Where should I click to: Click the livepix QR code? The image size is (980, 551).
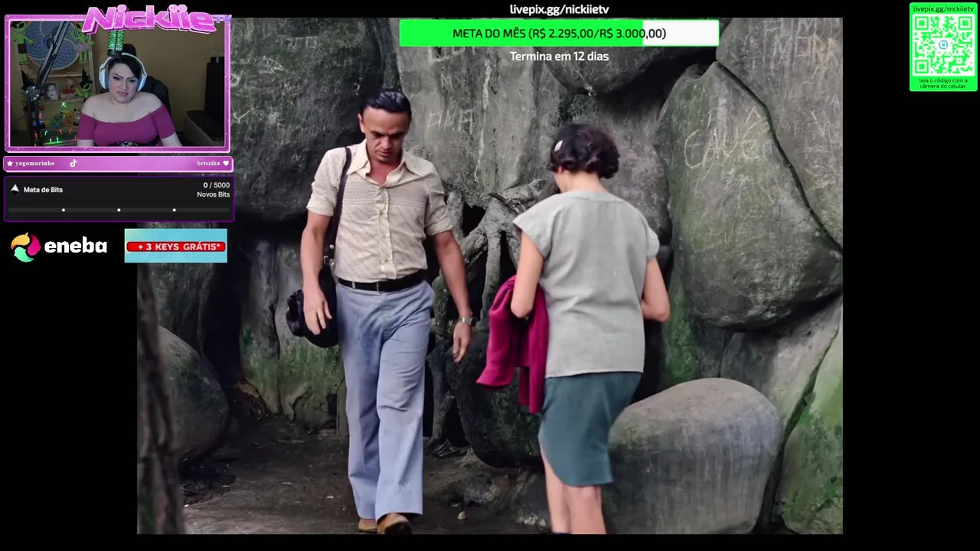pyautogui.click(x=943, y=44)
